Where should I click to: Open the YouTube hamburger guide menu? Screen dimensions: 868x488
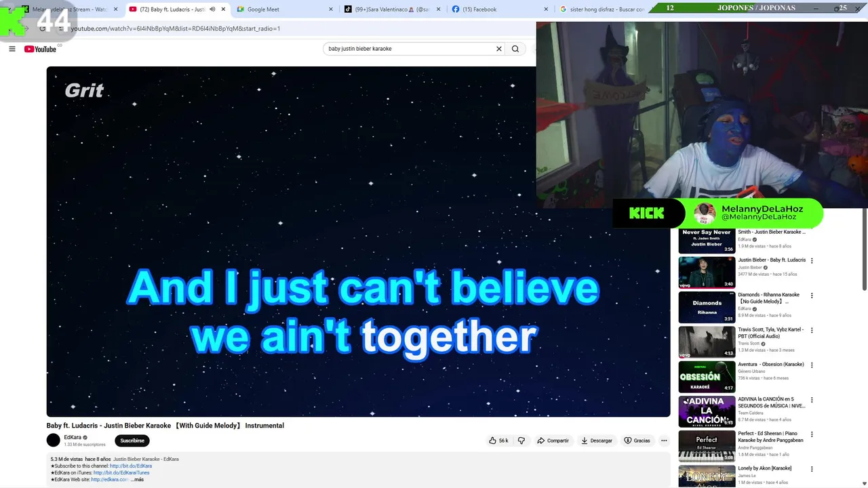pyautogui.click(x=12, y=49)
